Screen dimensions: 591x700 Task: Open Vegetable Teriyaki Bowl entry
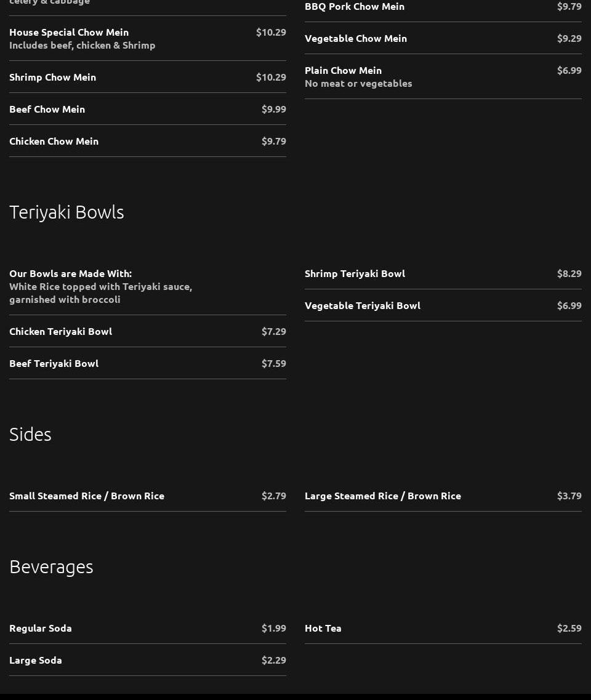[x=363, y=305]
